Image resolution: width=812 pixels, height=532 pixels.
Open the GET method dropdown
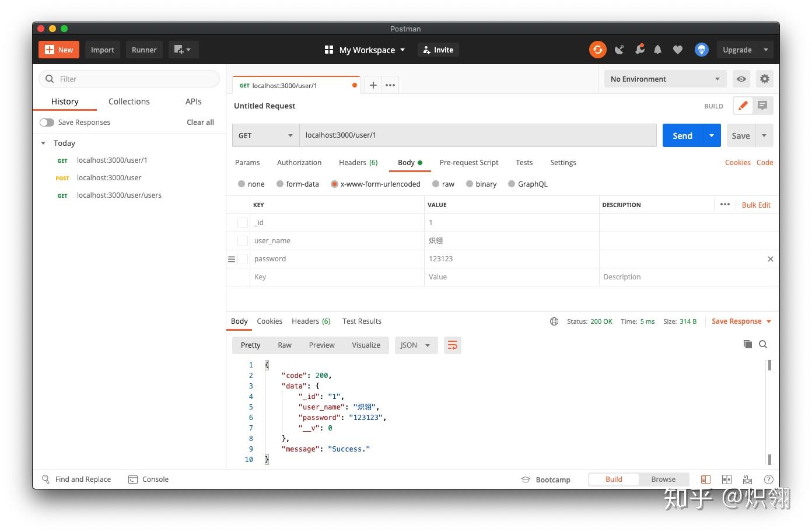tap(265, 135)
